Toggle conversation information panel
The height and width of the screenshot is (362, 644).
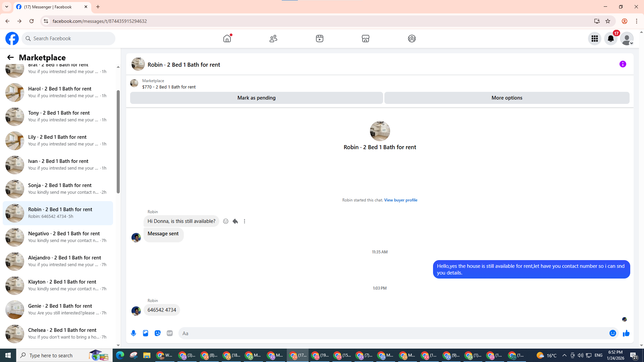click(623, 64)
